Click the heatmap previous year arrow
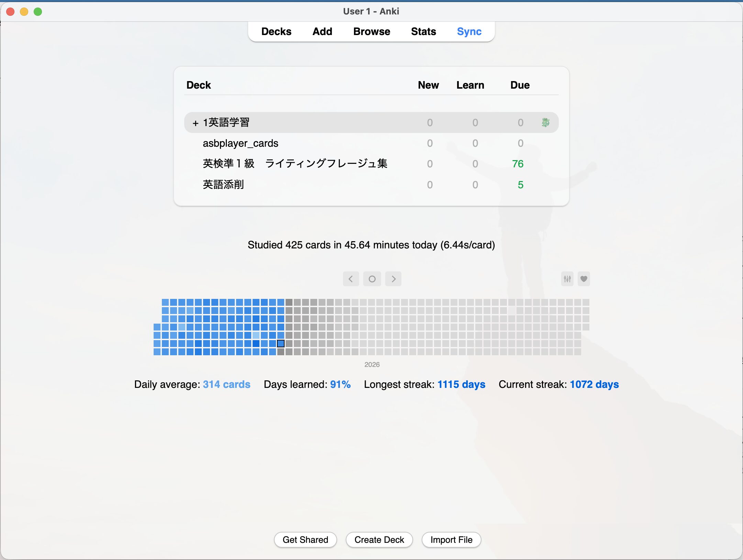The image size is (743, 560). [351, 279]
